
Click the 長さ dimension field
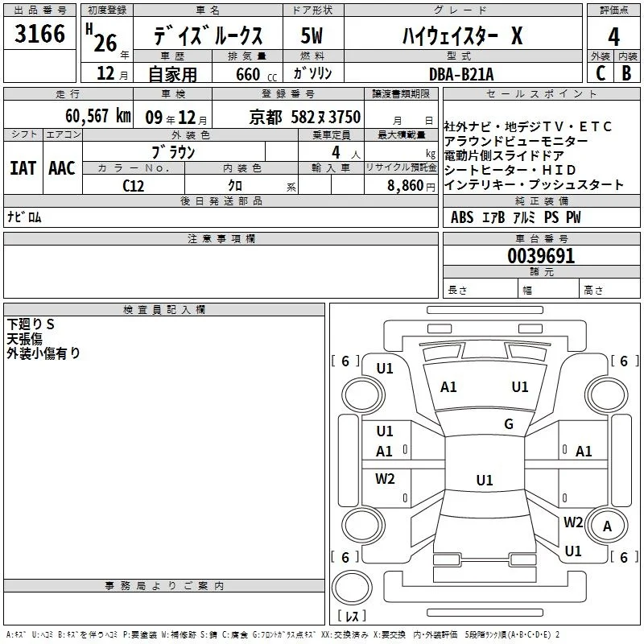click(x=481, y=288)
